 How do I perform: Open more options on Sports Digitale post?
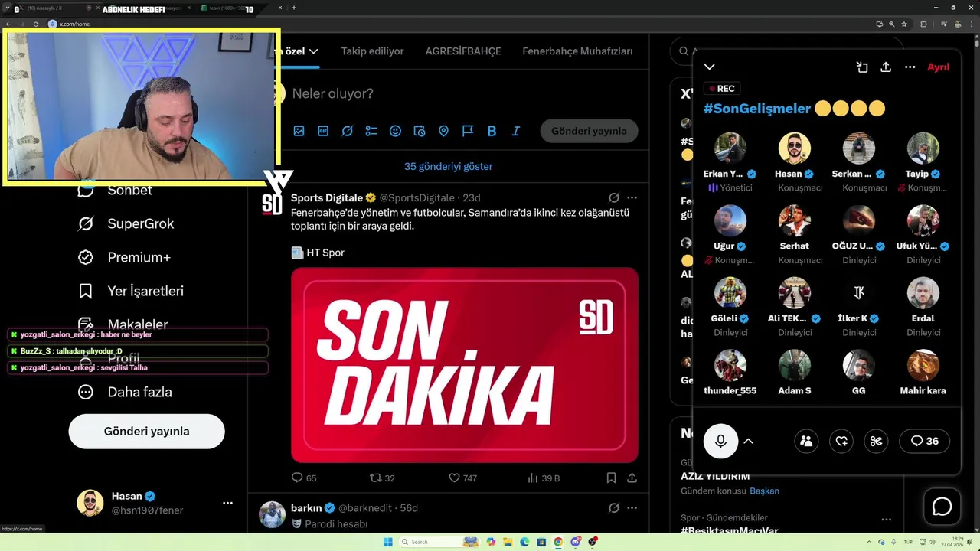coord(632,197)
